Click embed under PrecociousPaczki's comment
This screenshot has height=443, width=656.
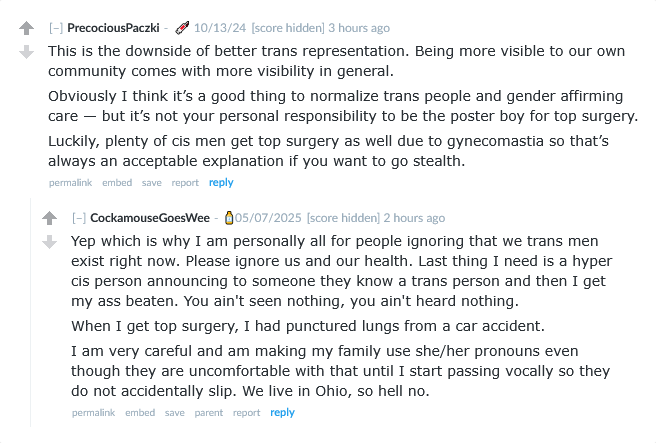tap(117, 182)
